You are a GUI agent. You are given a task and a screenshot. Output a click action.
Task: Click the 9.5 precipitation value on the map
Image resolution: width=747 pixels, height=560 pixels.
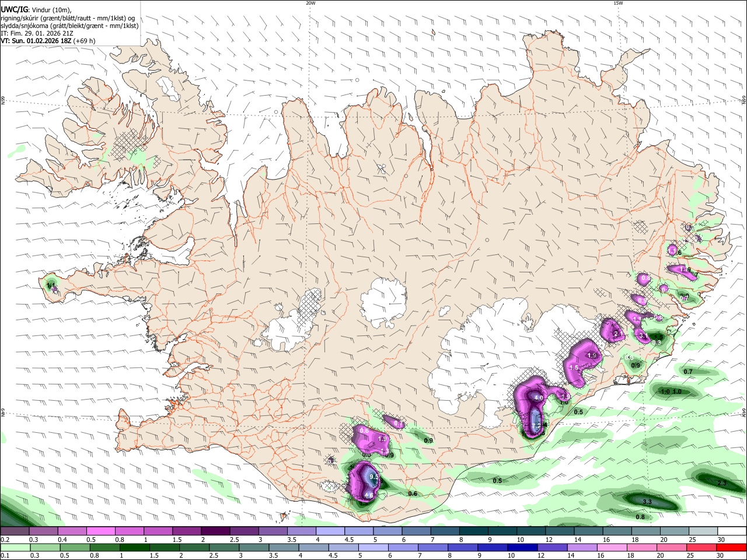click(375, 477)
